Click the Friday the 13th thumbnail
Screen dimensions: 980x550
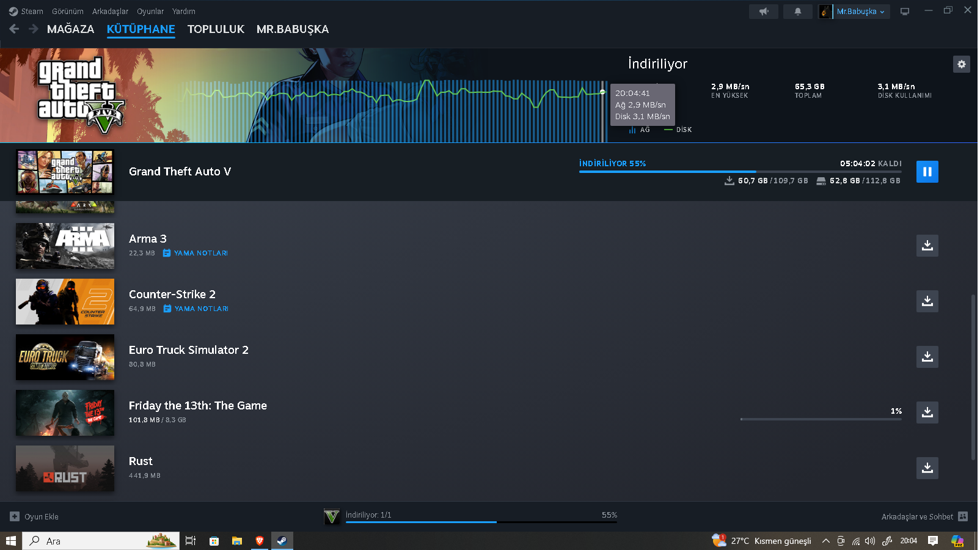point(65,413)
